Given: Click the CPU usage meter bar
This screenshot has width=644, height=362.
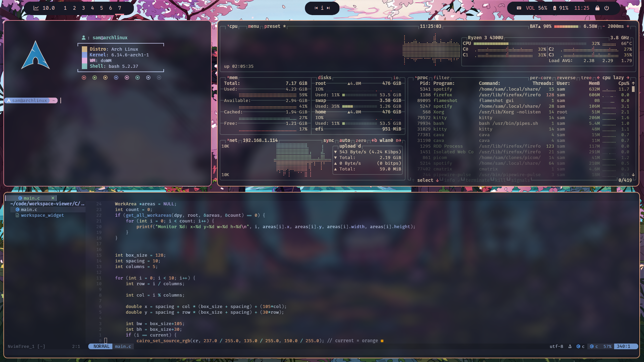Looking at the screenshot, I should tap(530, 43).
